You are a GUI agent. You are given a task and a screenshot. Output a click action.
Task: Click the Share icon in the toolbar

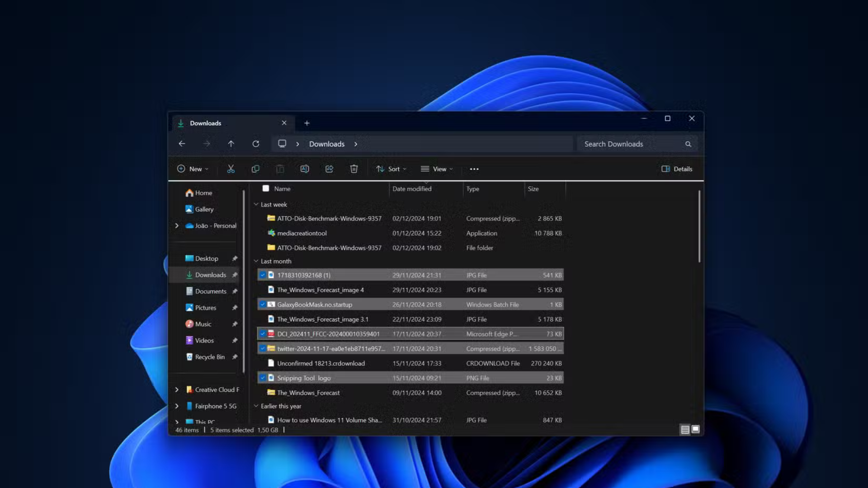tap(329, 169)
